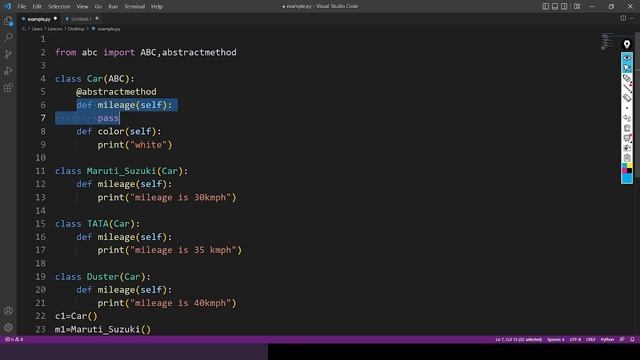The width and height of the screenshot is (640, 360).
Task: Click the notifications bell in status bar
Action: point(632,340)
